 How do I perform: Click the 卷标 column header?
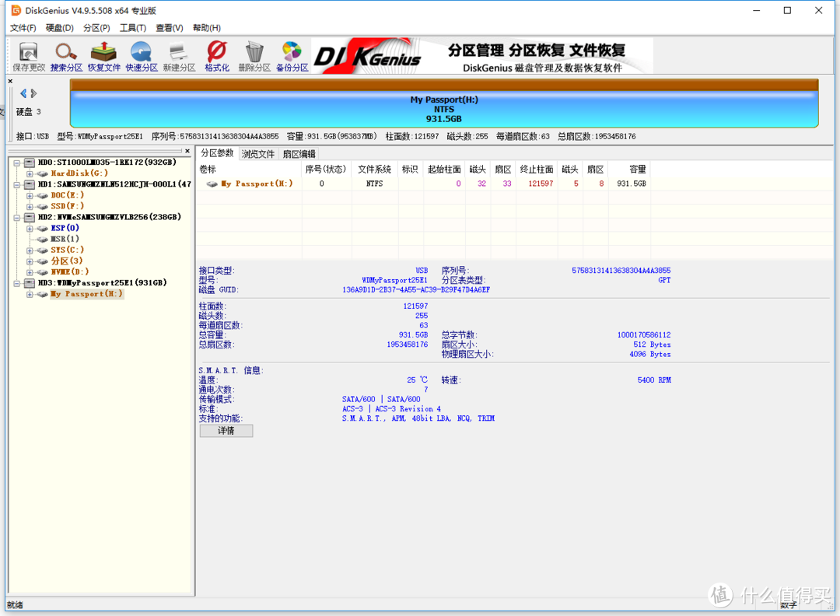pyautogui.click(x=250, y=170)
